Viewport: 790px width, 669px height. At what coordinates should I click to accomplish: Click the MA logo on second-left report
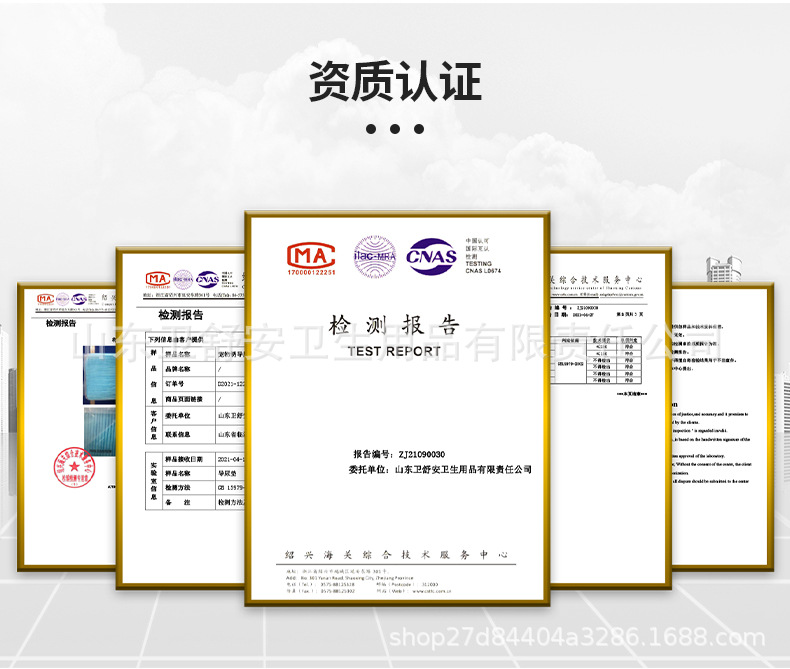[158, 279]
